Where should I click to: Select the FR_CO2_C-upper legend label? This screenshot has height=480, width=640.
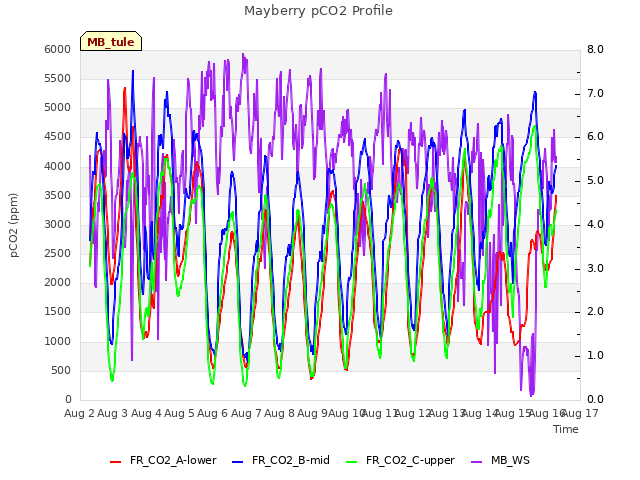(410, 460)
